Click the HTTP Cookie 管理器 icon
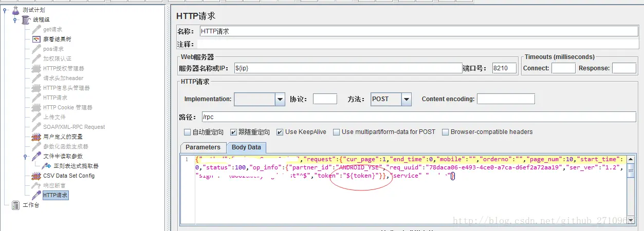The height and width of the screenshot is (231, 644). 36,107
